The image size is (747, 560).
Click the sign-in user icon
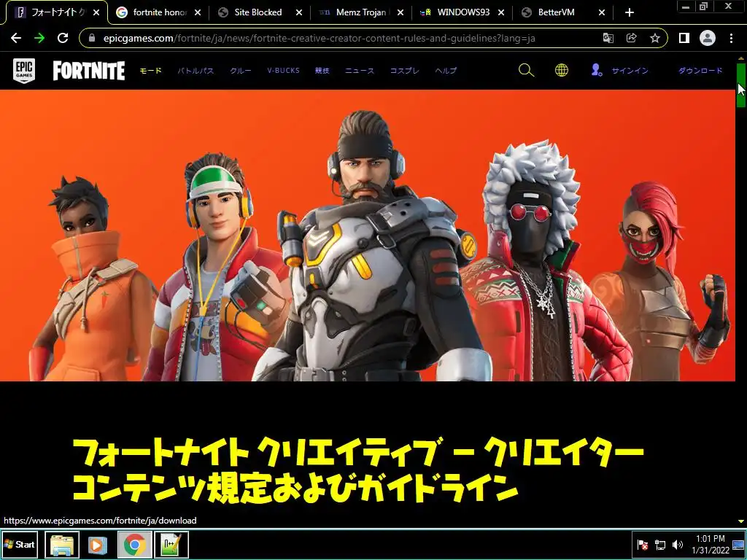coord(597,71)
